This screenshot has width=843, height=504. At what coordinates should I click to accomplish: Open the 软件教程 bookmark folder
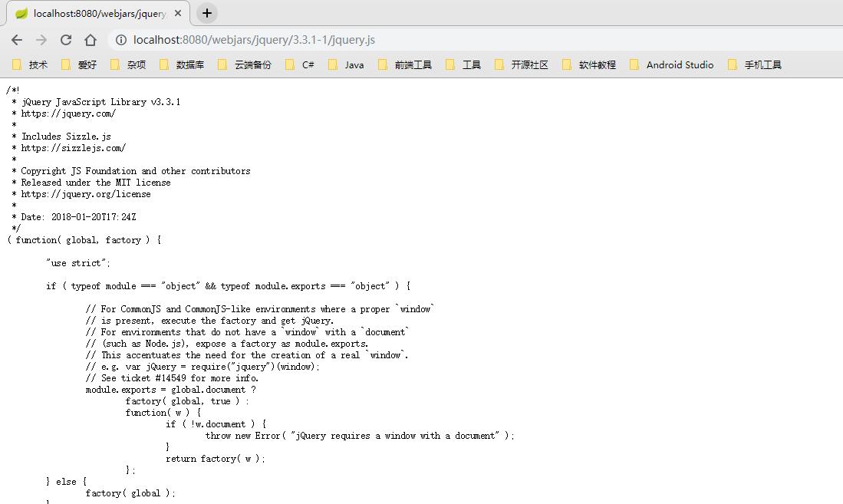(589, 64)
